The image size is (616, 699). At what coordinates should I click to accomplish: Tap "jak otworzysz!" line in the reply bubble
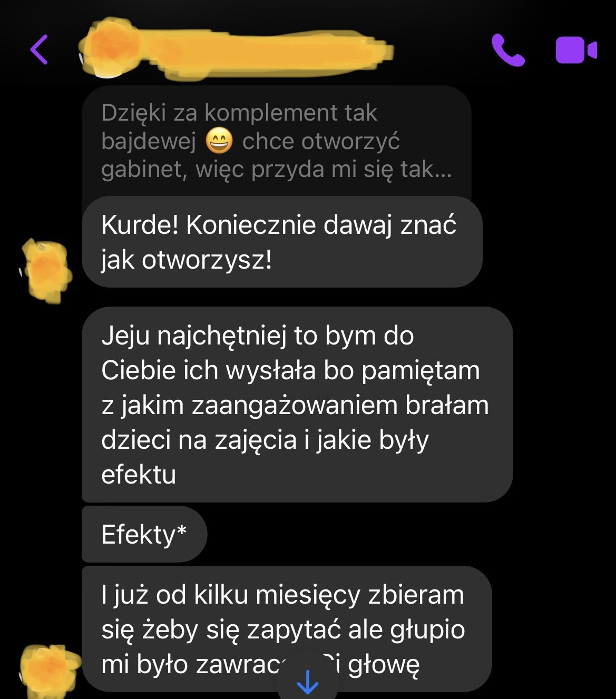tap(187, 259)
